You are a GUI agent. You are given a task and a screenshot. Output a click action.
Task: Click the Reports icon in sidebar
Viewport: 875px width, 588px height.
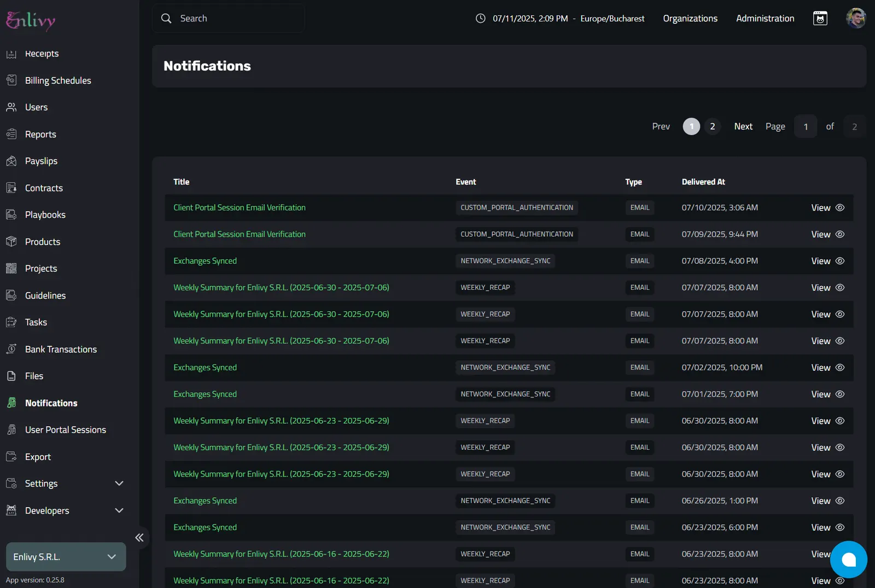(x=11, y=134)
